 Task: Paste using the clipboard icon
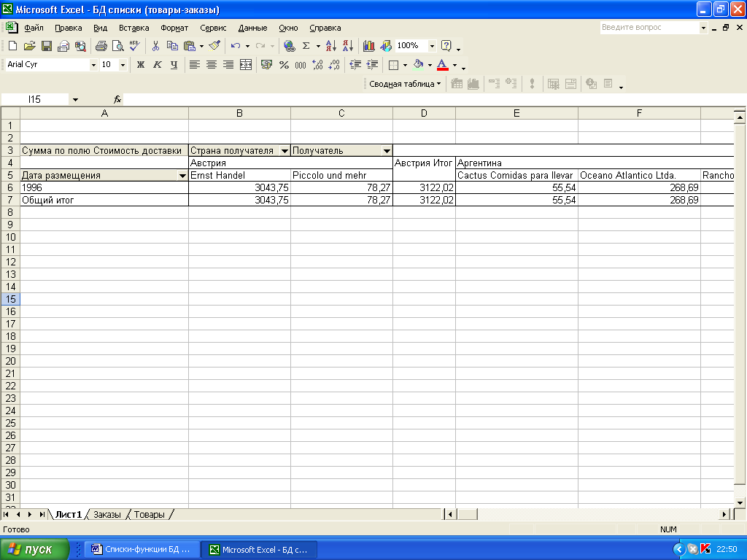[190, 46]
